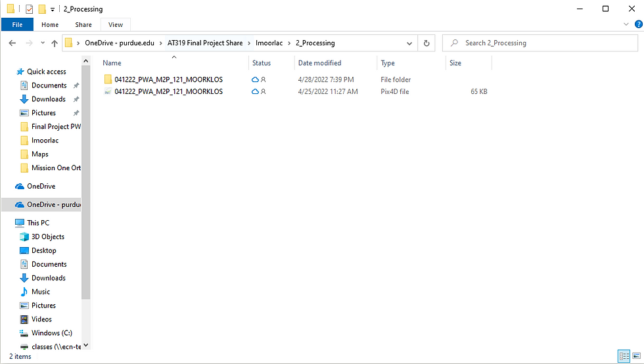Open Maps folder in sidebar
This screenshot has width=644, height=364.
tap(40, 154)
